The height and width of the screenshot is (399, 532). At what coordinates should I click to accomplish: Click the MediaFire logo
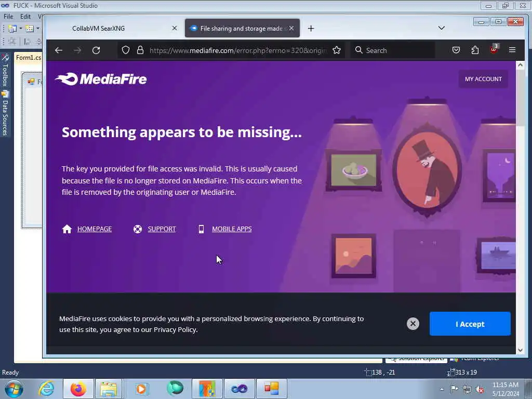coord(101,79)
